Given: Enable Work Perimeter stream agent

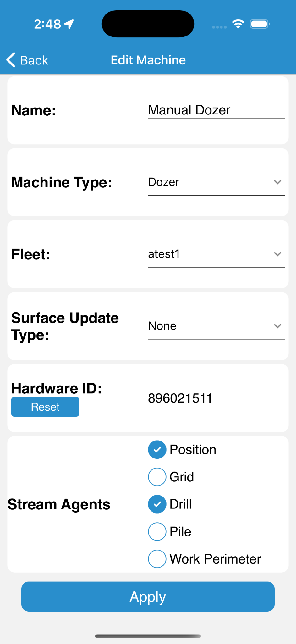Looking at the screenshot, I should tap(157, 559).
